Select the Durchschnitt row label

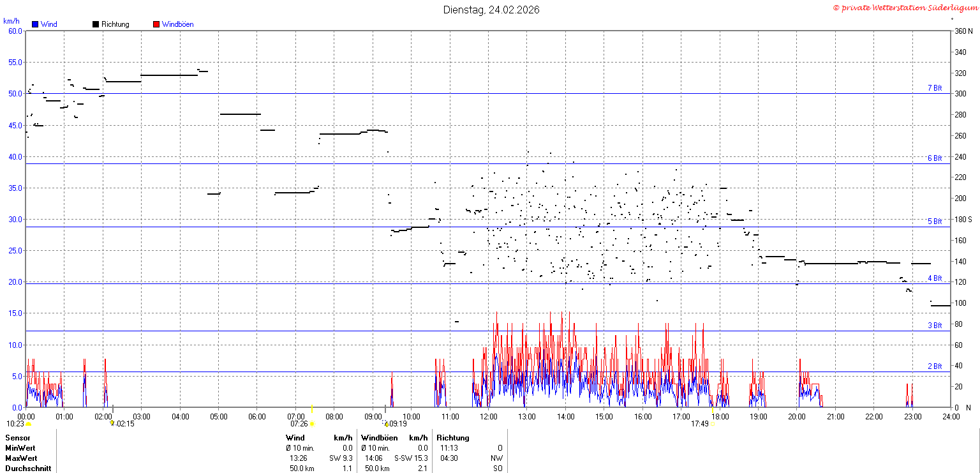tap(28, 469)
